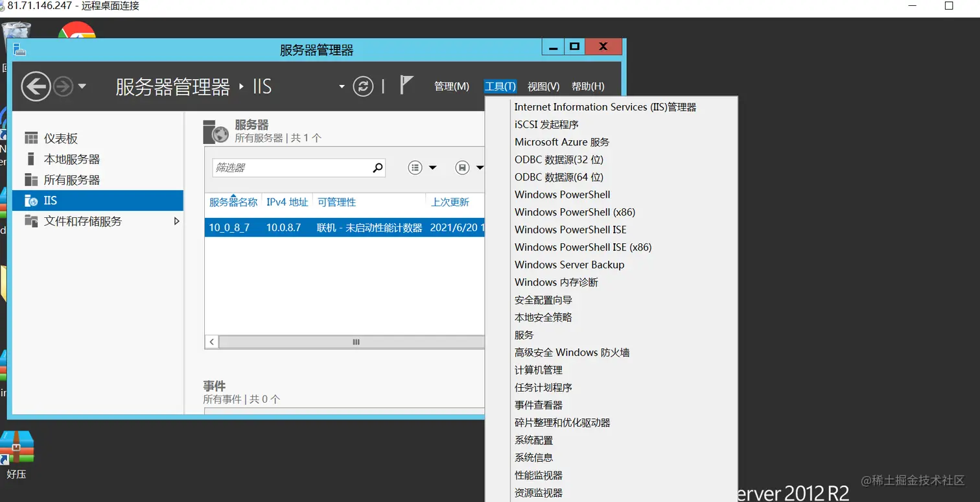Launch Windows PowerShell from the tools menu

[611, 195]
